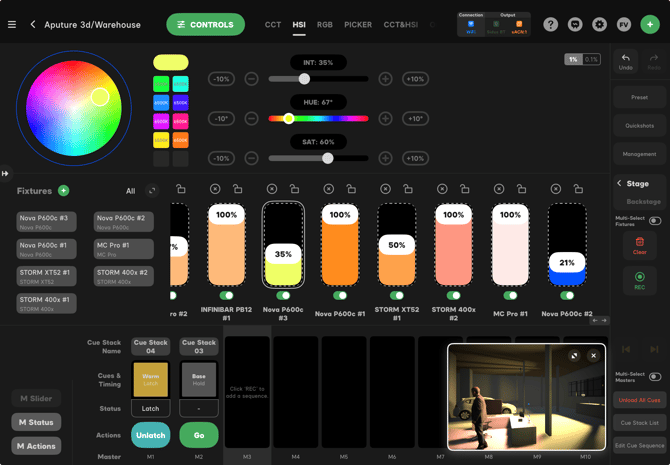Select the Nova P600c #3 fixture item
The height and width of the screenshot is (465, 670).
[47, 222]
